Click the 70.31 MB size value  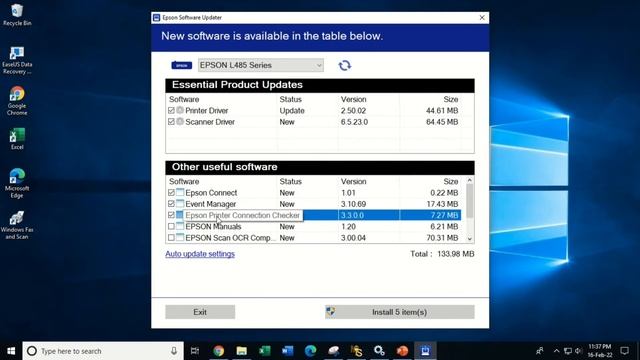442,238
